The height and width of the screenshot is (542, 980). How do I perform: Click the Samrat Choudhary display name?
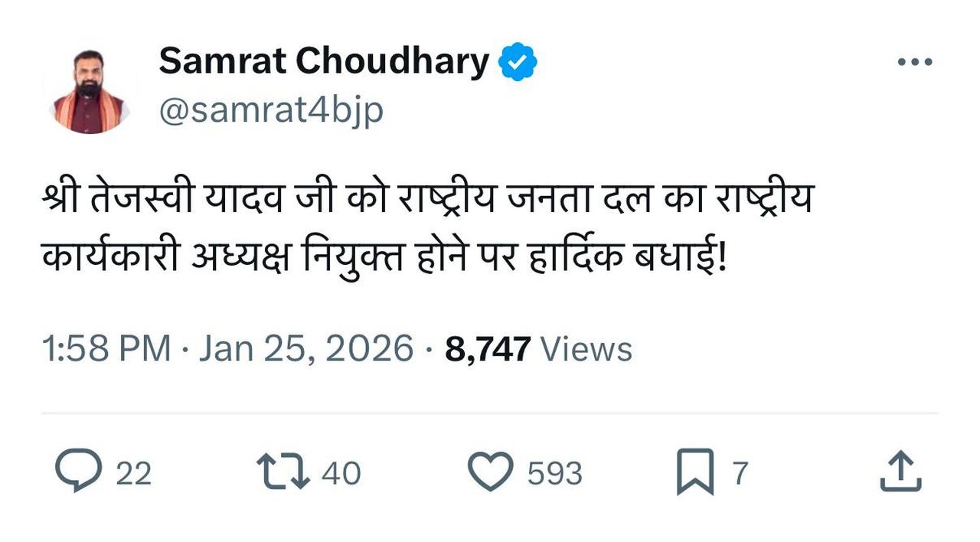324,61
